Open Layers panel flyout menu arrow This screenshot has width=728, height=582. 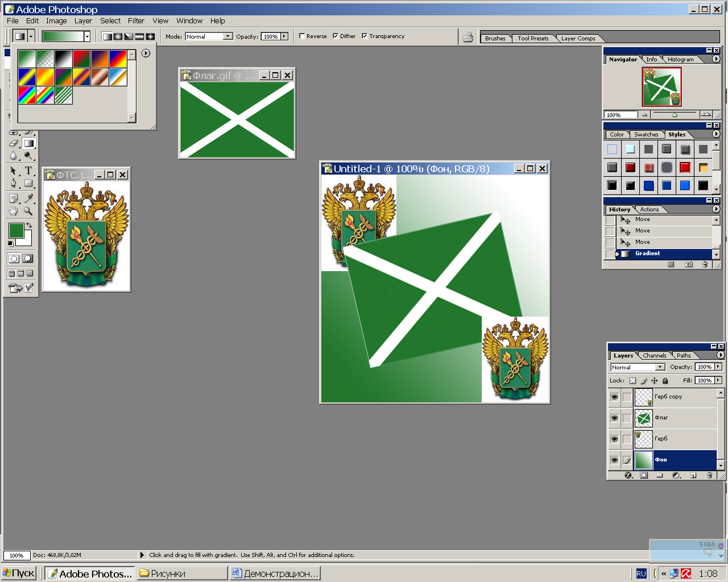721,355
